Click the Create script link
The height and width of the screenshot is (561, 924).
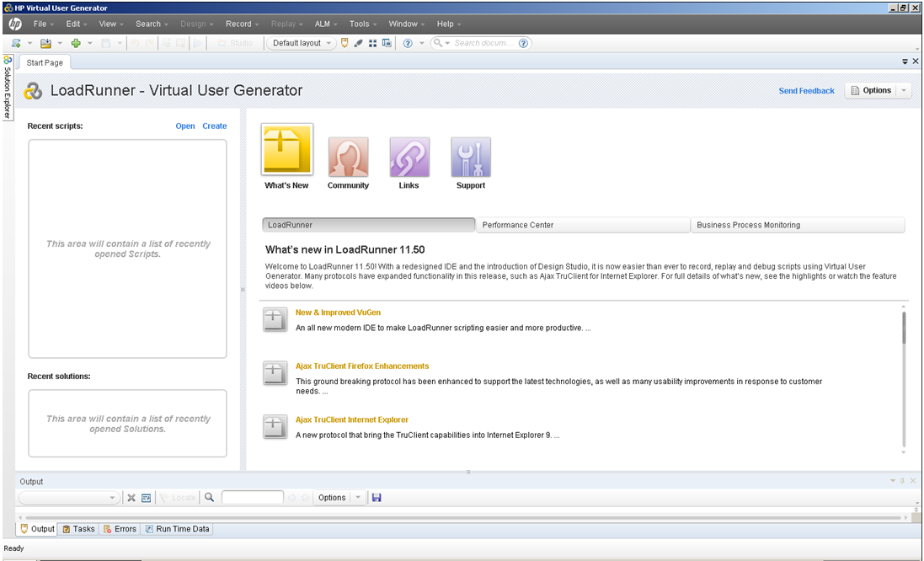215,126
